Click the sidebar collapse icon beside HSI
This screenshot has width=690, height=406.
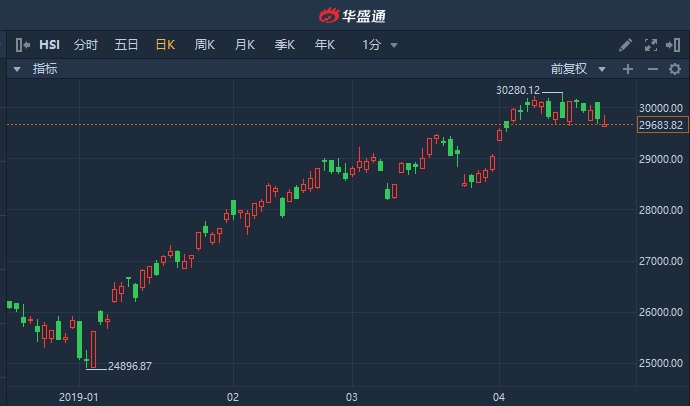coord(23,45)
